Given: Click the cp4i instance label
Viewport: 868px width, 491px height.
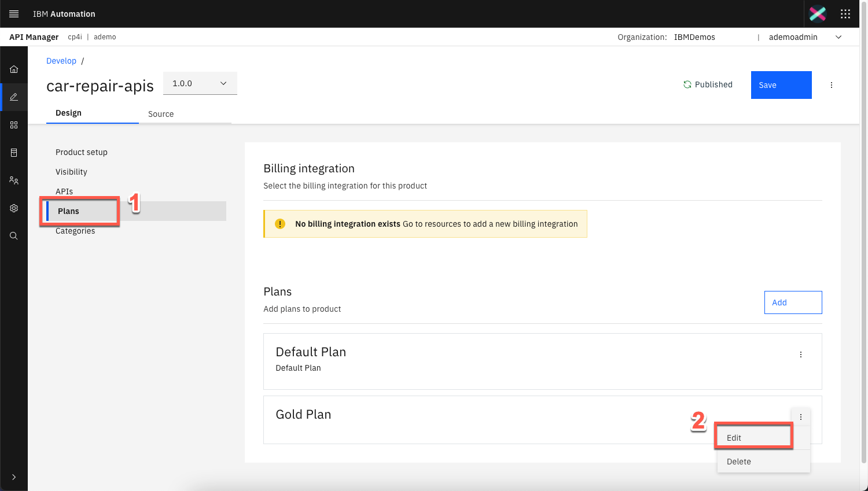Looking at the screenshot, I should [x=75, y=37].
